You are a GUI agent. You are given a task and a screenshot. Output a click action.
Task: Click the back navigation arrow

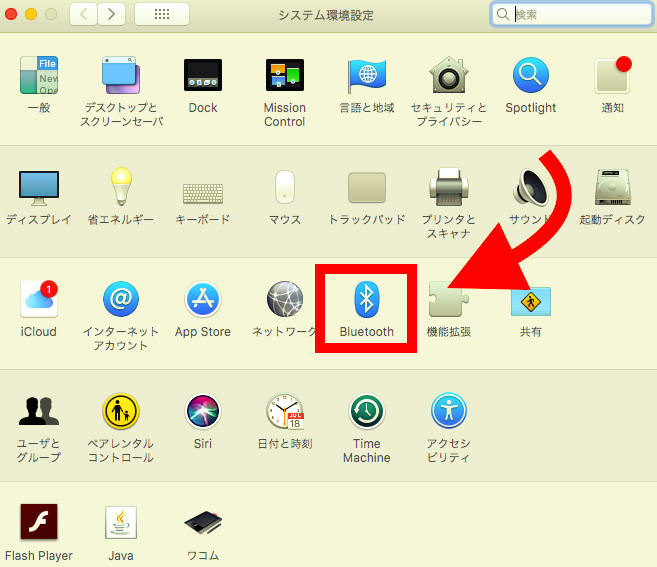click(x=83, y=14)
